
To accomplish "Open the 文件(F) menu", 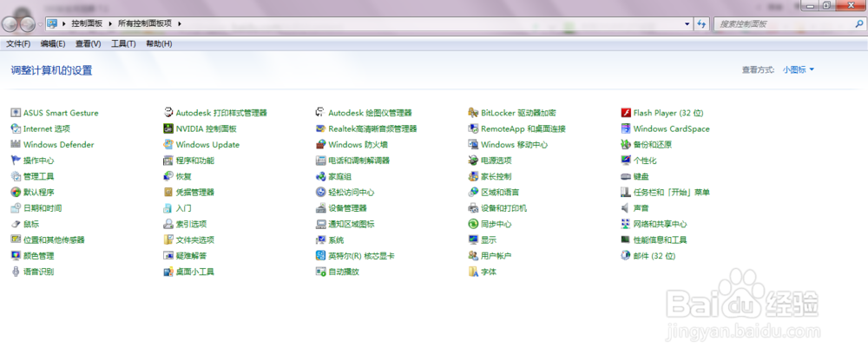I will point(18,43).
